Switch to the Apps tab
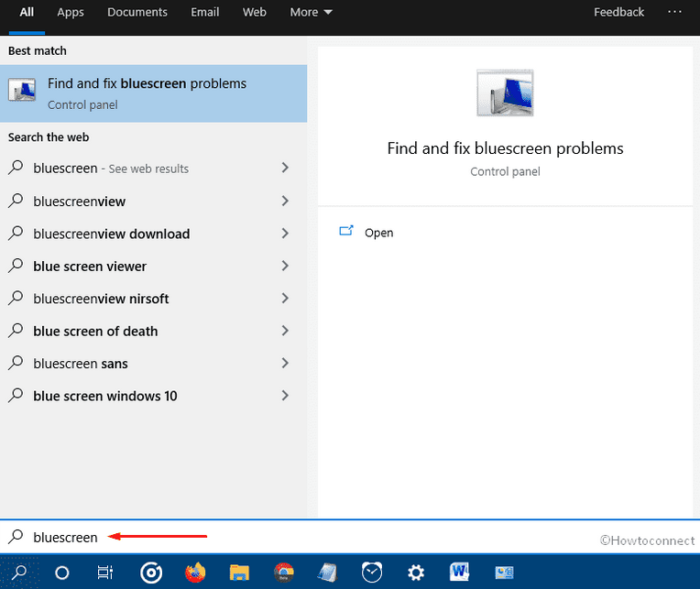700x589 pixels. [70, 13]
